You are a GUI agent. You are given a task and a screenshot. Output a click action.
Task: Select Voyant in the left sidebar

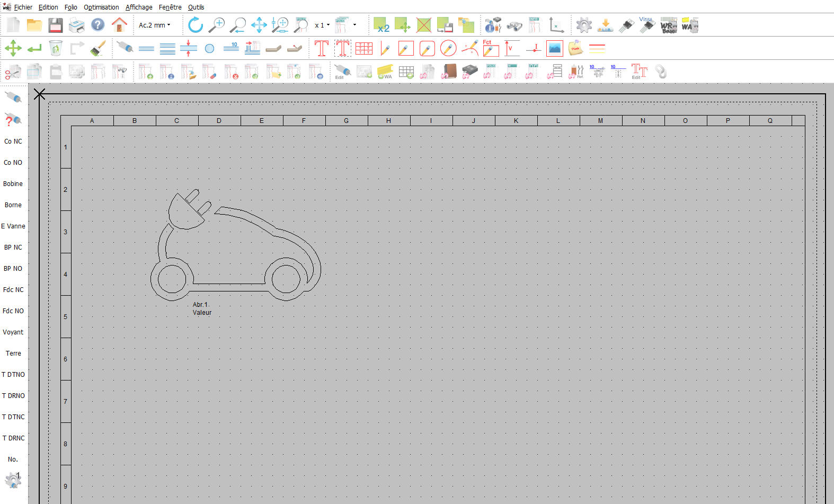point(13,332)
